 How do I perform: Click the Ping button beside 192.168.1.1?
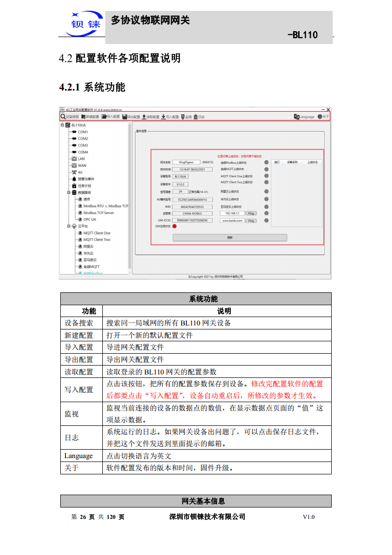pos(251,213)
